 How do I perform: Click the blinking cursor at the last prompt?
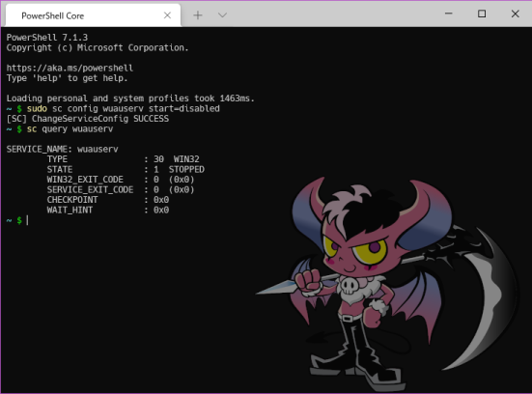[x=27, y=220]
